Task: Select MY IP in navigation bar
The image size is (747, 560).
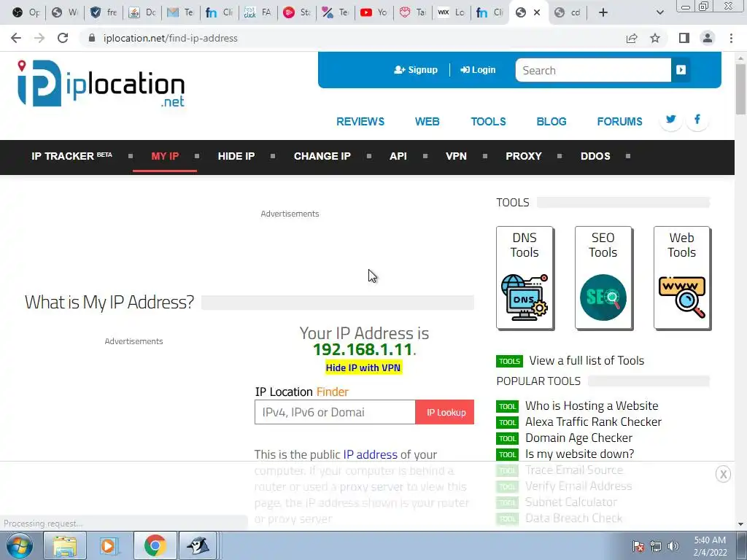Action: tap(165, 156)
